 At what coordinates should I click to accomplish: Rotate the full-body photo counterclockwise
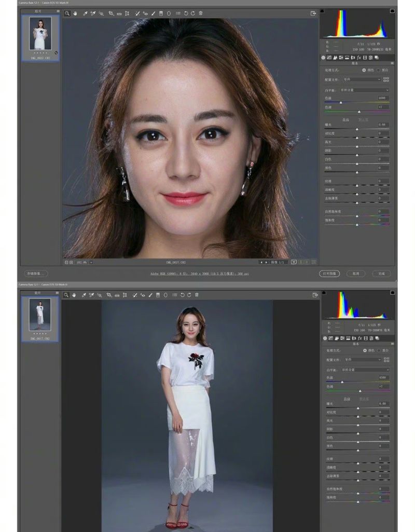[x=182, y=295]
